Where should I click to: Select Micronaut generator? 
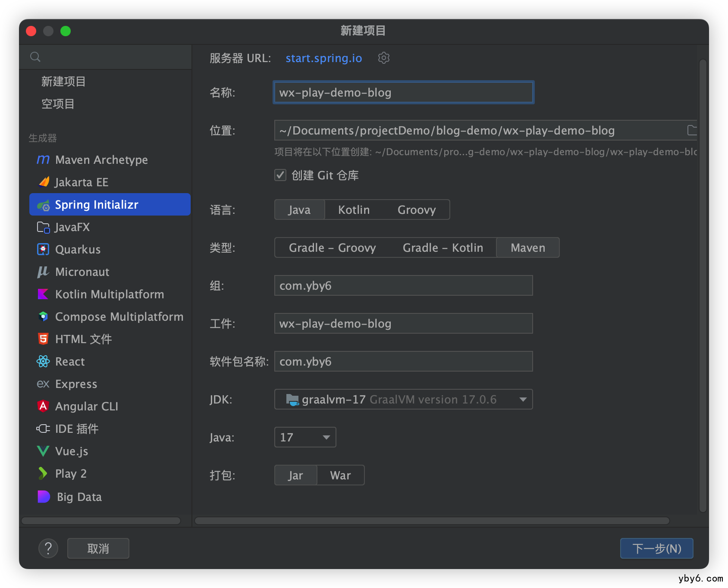(110, 272)
